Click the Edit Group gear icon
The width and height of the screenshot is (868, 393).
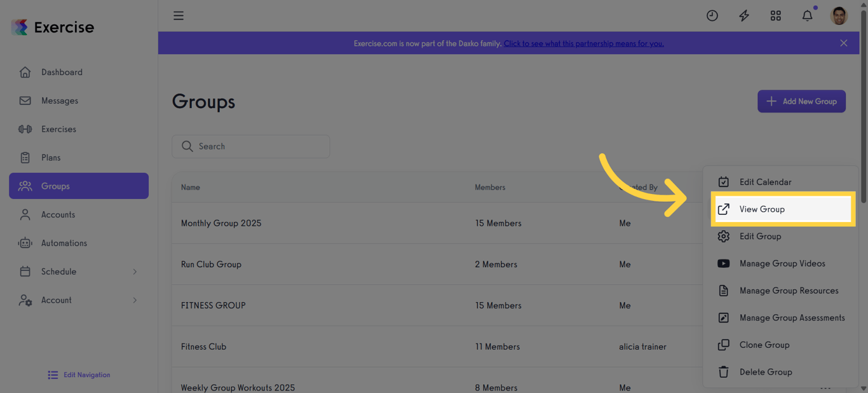[x=724, y=237]
